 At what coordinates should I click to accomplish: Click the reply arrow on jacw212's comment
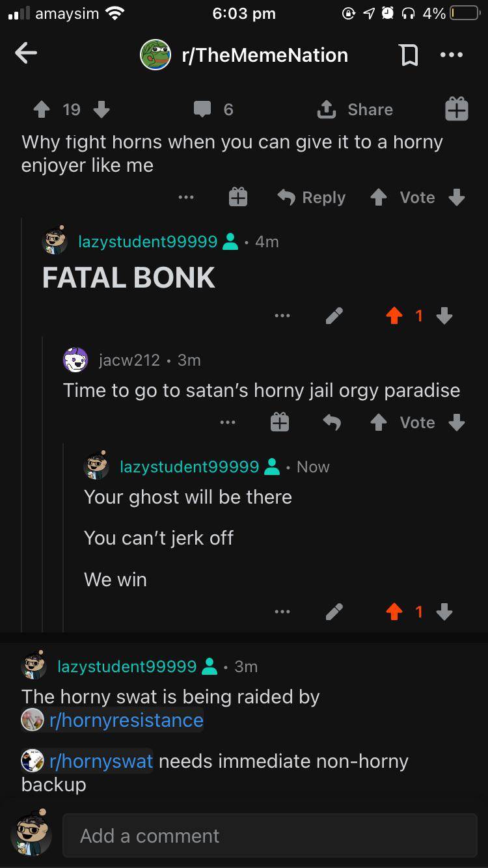[x=332, y=423]
